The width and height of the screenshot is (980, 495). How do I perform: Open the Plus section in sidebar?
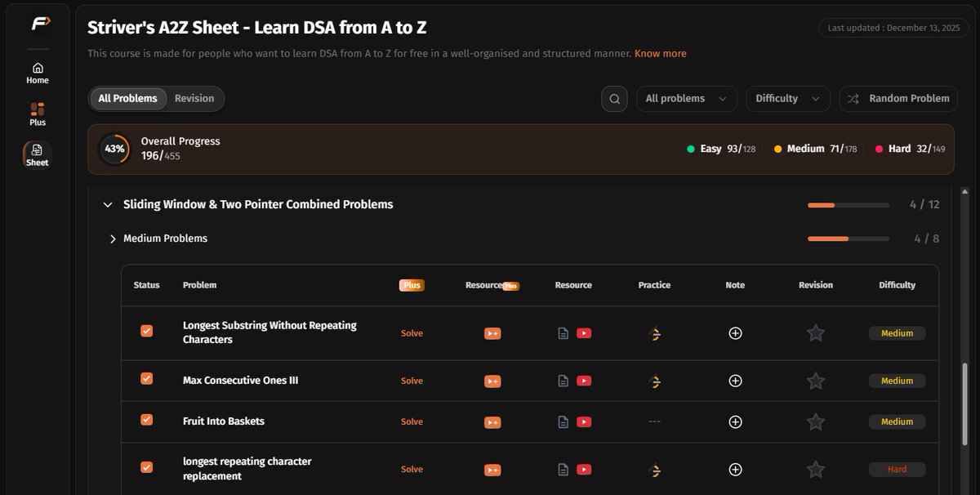point(38,115)
